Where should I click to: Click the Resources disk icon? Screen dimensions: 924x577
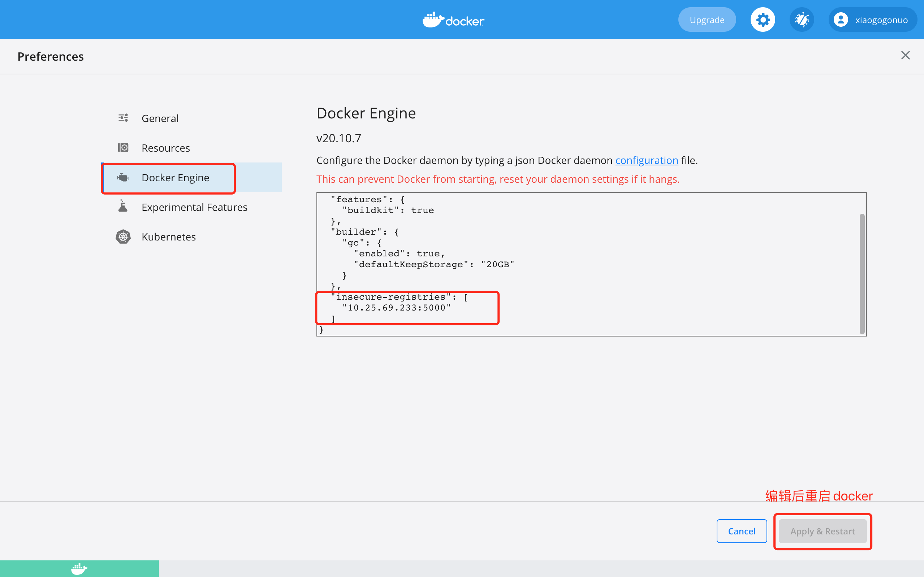click(x=123, y=148)
